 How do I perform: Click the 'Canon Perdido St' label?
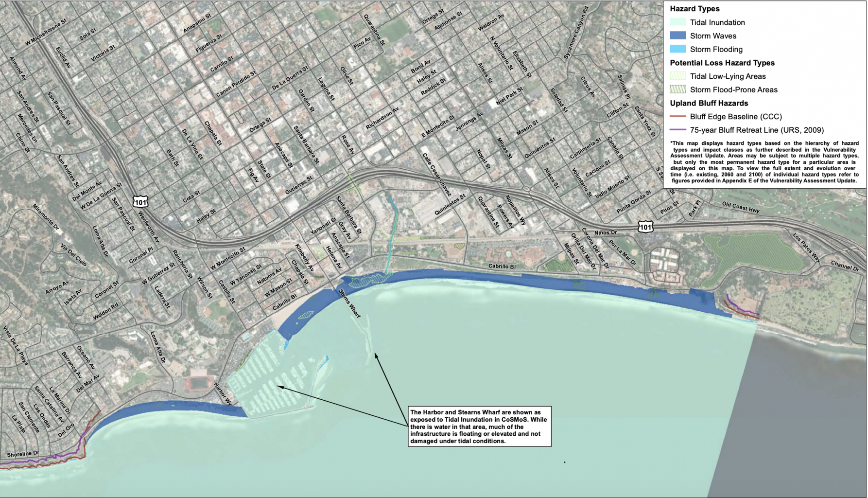click(x=236, y=84)
